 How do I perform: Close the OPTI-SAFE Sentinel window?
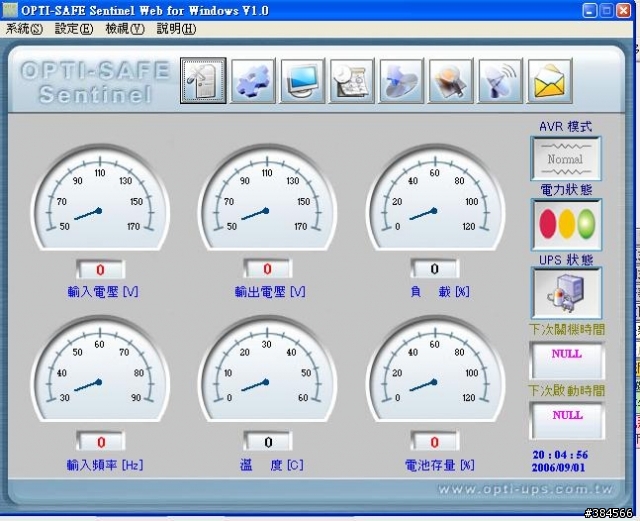pos(624,11)
